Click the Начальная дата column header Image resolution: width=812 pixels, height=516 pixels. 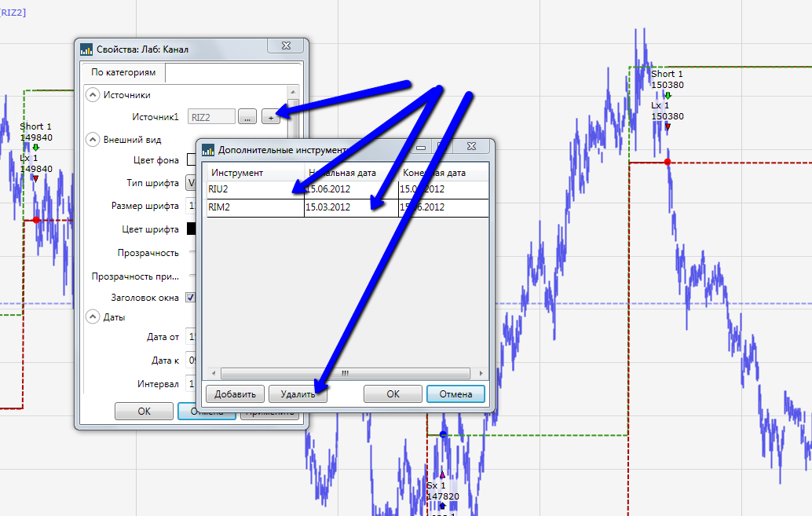(x=342, y=173)
